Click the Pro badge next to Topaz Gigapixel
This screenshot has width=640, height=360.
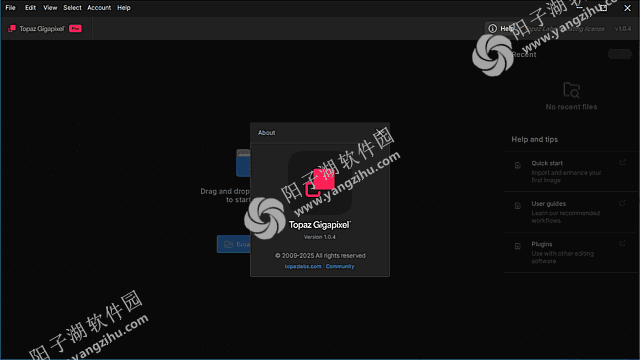[x=75, y=29]
